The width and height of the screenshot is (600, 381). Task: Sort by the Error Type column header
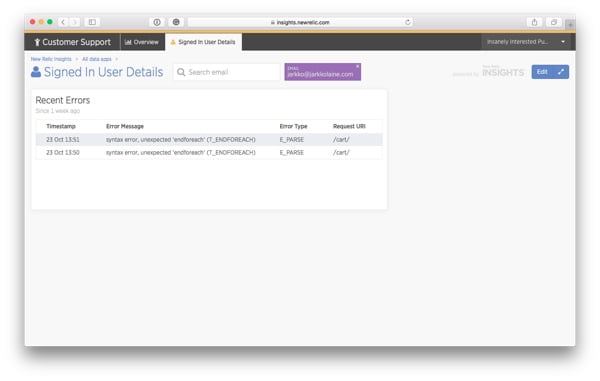click(x=293, y=126)
